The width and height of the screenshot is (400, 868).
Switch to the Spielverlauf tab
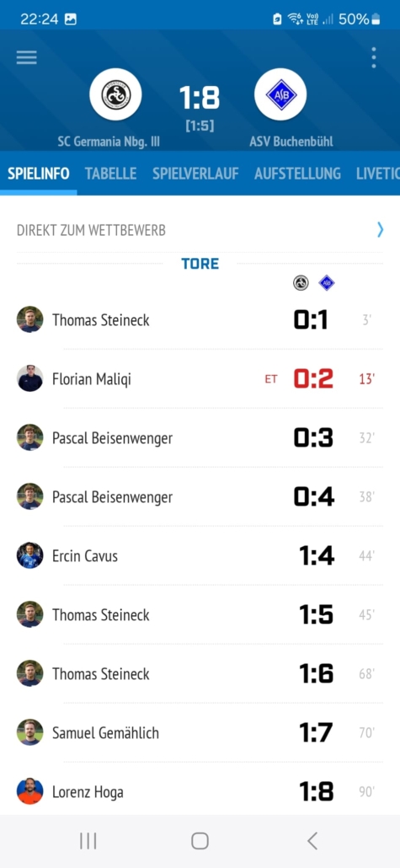195,174
